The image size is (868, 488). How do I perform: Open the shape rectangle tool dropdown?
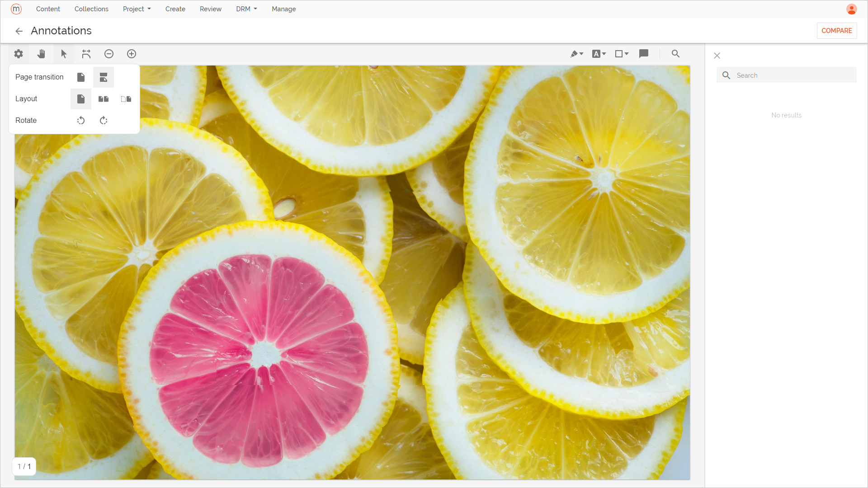coord(622,54)
